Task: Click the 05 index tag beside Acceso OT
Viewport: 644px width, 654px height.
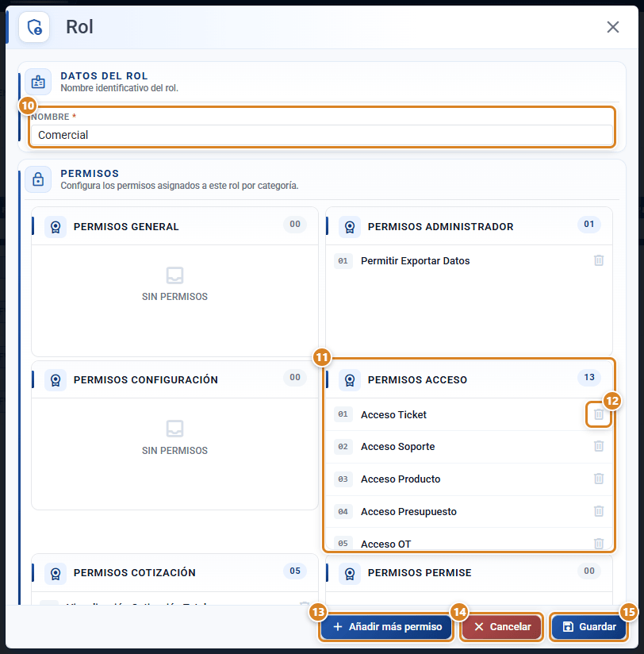Action: 343,544
